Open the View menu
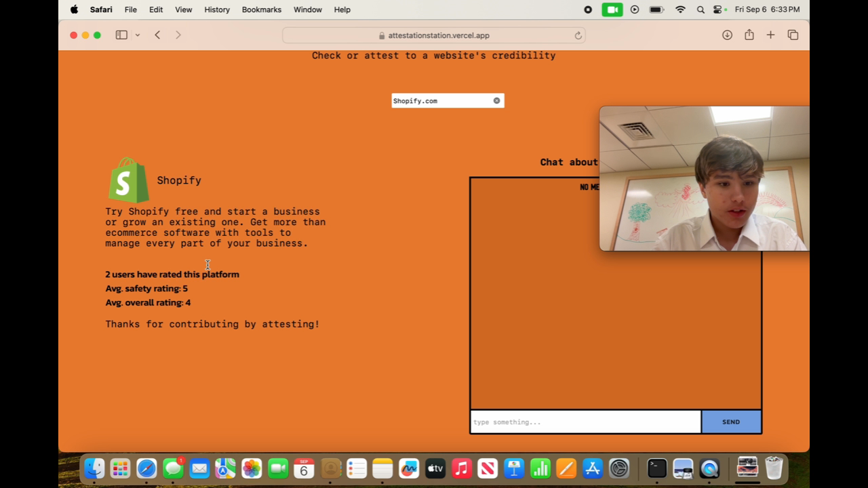This screenshot has height=488, width=868. click(x=183, y=9)
